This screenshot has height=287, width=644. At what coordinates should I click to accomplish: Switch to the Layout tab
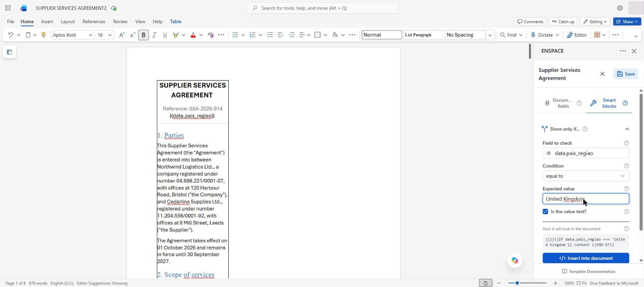click(x=67, y=21)
